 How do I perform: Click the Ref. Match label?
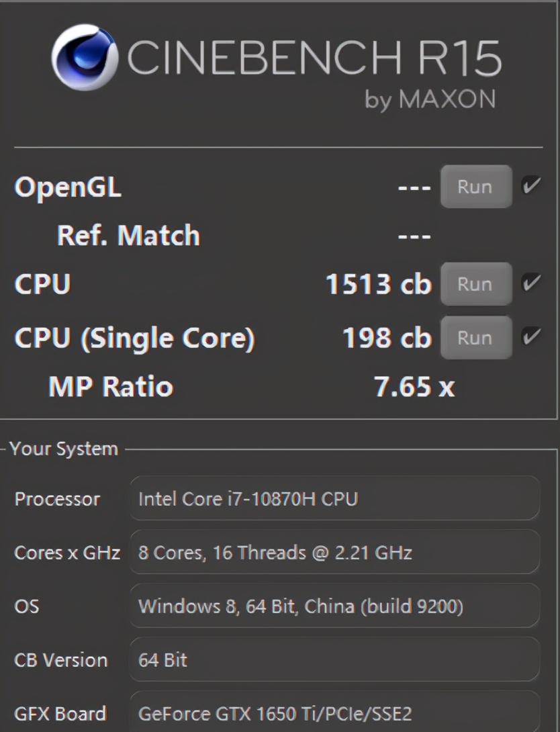point(128,236)
